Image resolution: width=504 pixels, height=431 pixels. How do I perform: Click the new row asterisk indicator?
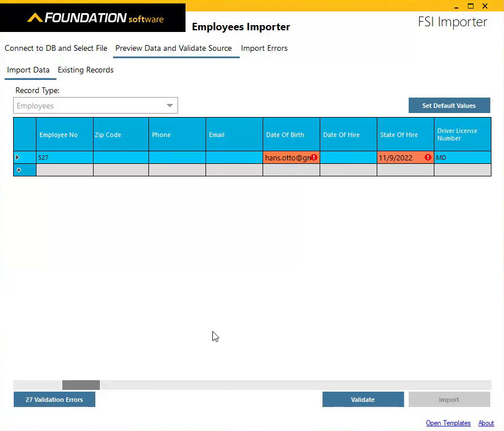(x=18, y=170)
